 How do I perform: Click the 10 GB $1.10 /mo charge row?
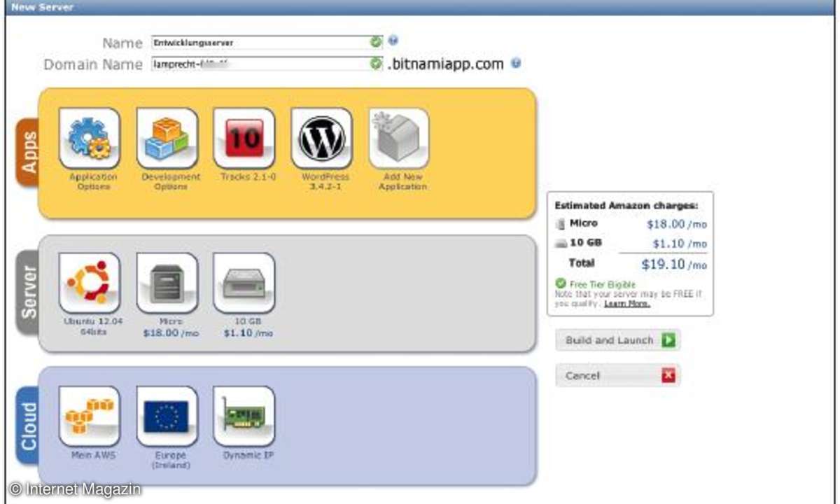click(631, 244)
